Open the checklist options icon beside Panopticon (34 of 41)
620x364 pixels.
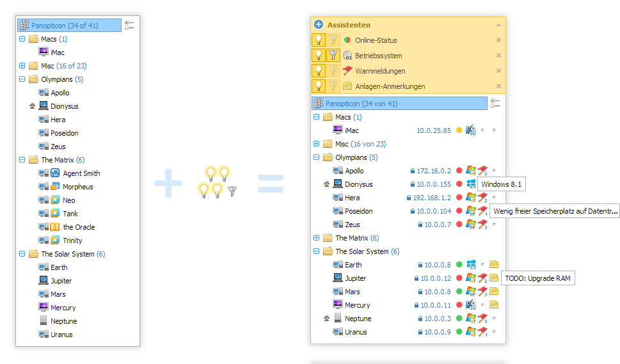[x=129, y=25]
